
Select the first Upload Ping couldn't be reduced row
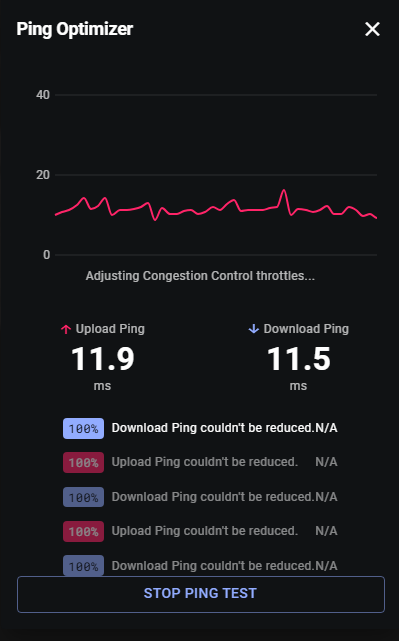[x=200, y=462]
